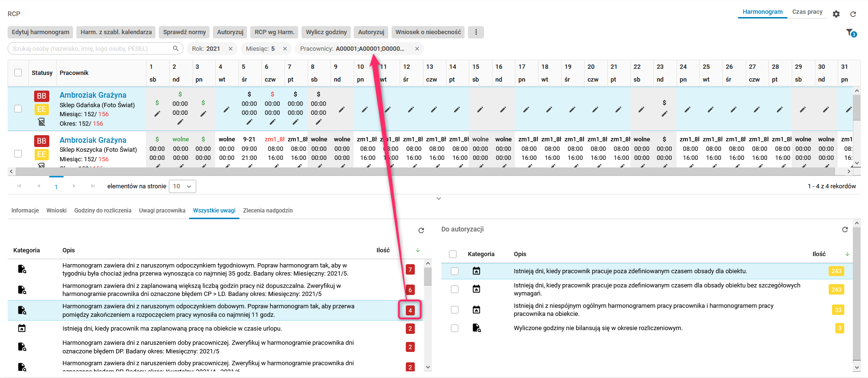The height and width of the screenshot is (378, 868).
Task: Click the Wniosek o nieobecność button
Action: (x=428, y=32)
